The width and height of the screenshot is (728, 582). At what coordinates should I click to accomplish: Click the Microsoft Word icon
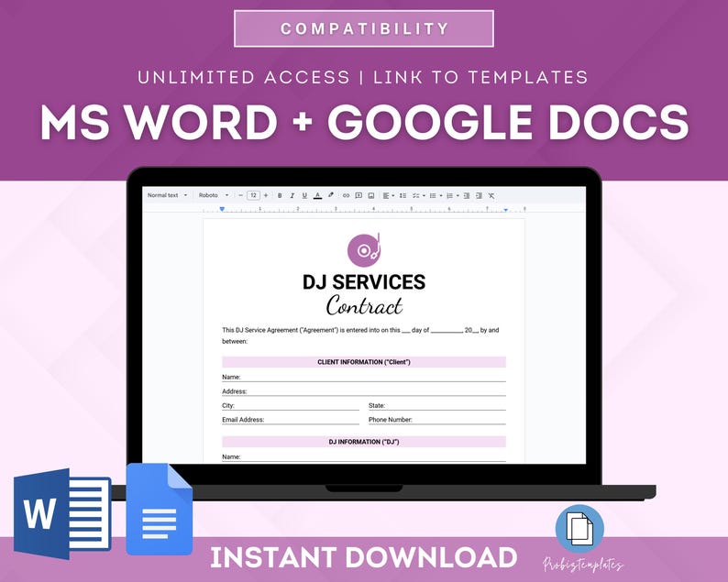pyautogui.click(x=62, y=514)
